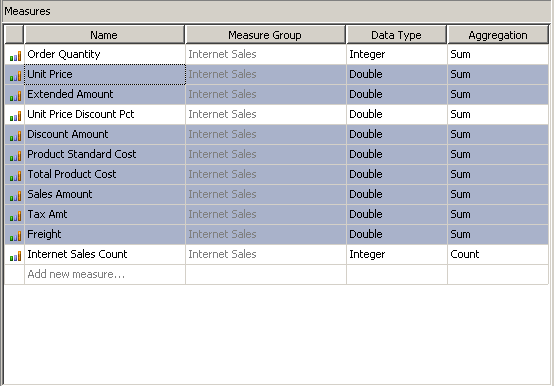Click the Double data type cell for Sales Amount
The image size is (554, 386).
[x=397, y=195]
